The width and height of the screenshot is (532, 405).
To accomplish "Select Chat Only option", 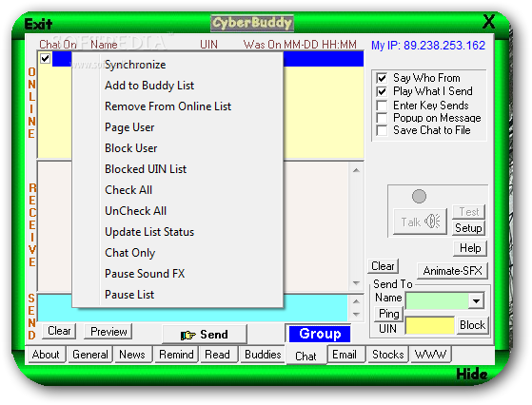I will click(177, 253).
